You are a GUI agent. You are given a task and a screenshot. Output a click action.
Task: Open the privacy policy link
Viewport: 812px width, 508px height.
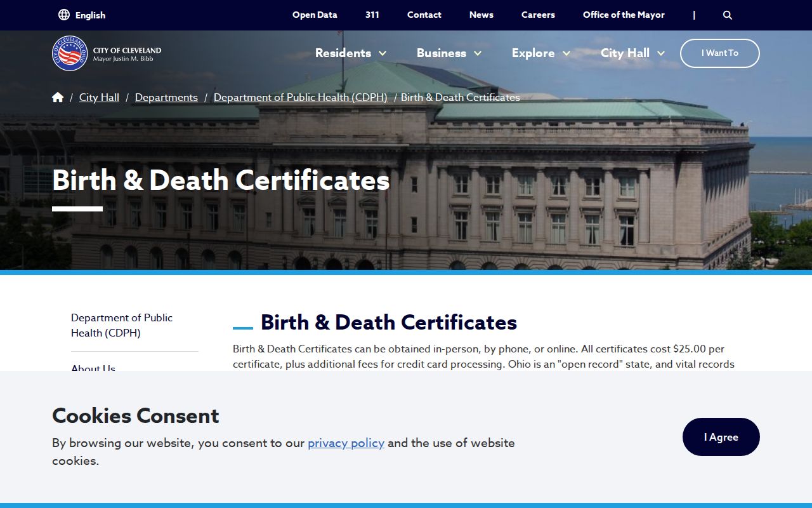click(346, 443)
